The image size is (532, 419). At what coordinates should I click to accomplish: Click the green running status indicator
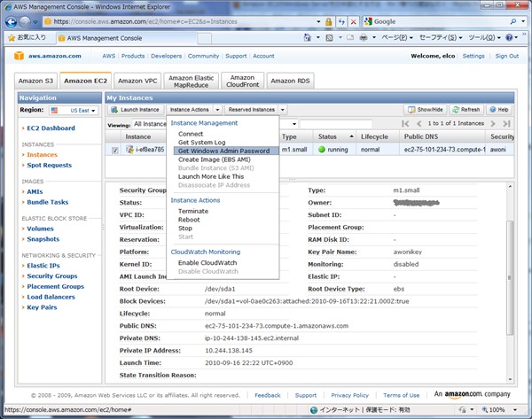point(322,150)
